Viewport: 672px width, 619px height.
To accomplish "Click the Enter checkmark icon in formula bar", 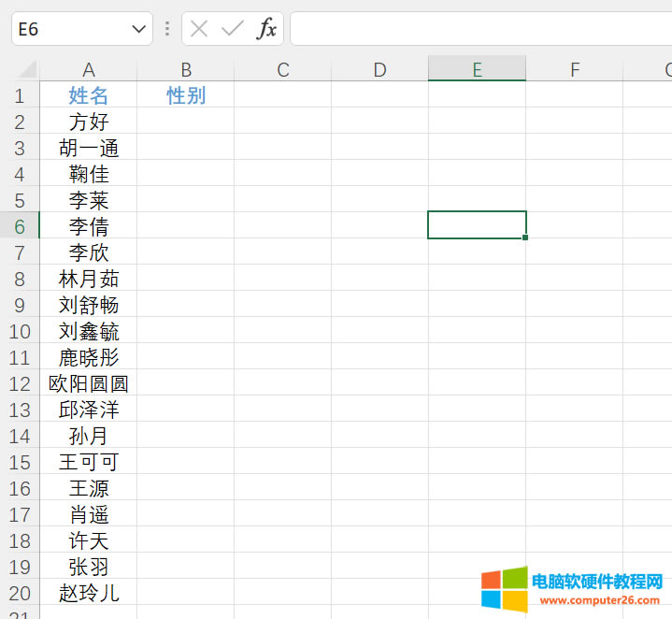I will coord(232,29).
